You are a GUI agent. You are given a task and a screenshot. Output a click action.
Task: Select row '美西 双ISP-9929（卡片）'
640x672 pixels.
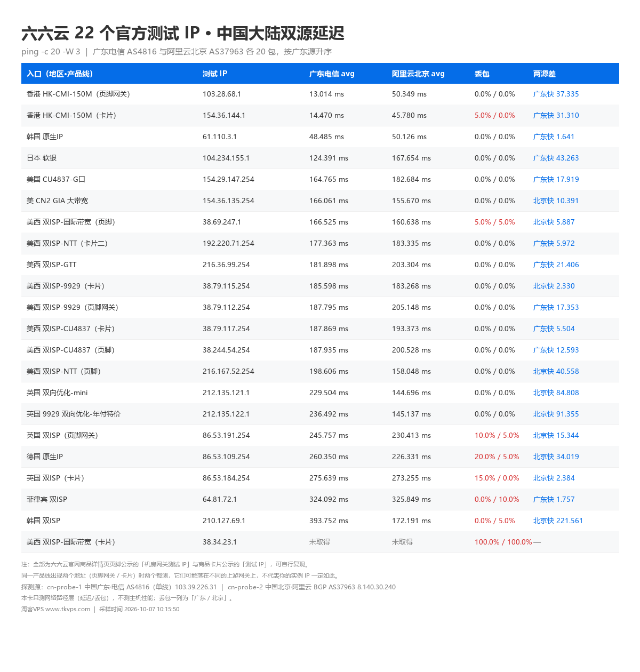(320, 286)
